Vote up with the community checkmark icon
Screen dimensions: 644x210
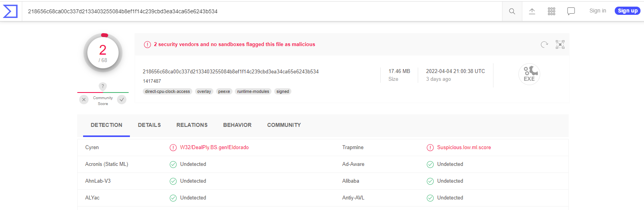coord(122,100)
